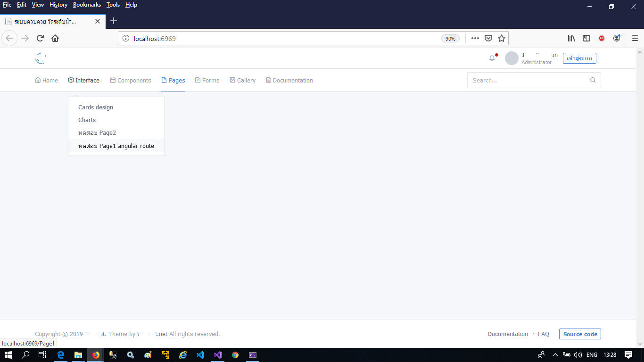Click the search magnifier icon in the search box

[x=593, y=80]
